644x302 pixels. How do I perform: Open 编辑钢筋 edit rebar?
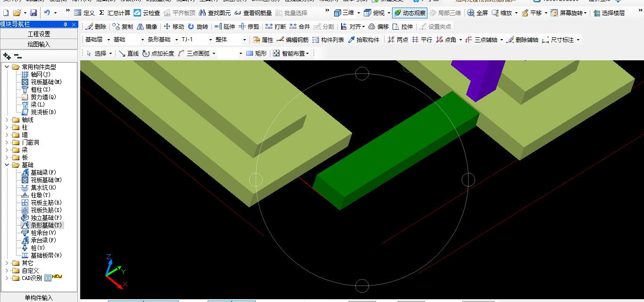coord(293,40)
